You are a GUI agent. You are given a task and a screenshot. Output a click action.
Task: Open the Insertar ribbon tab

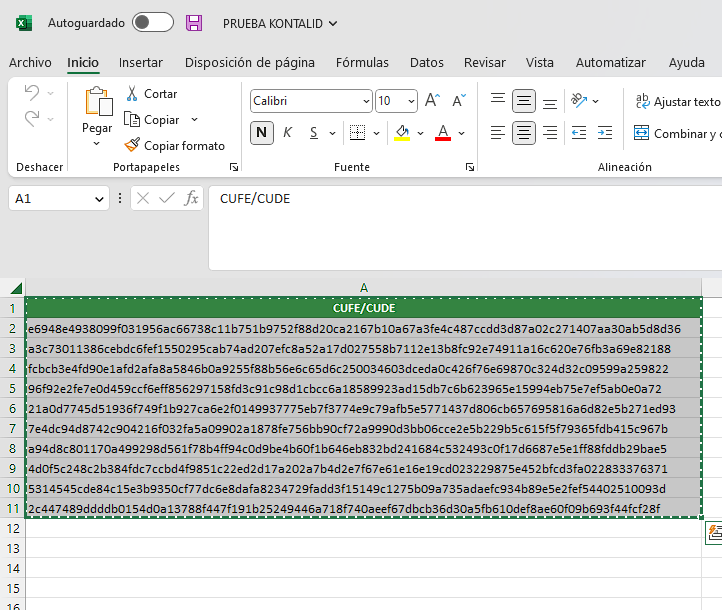pyautogui.click(x=141, y=63)
